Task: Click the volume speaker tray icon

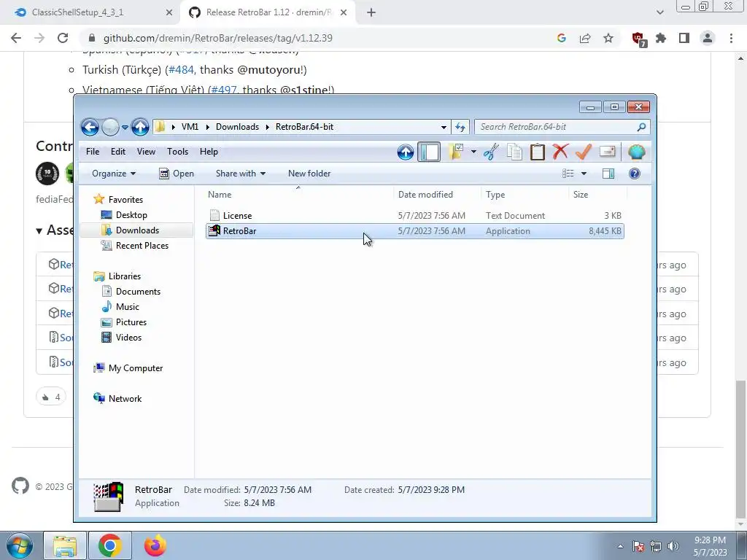Action: click(673, 546)
